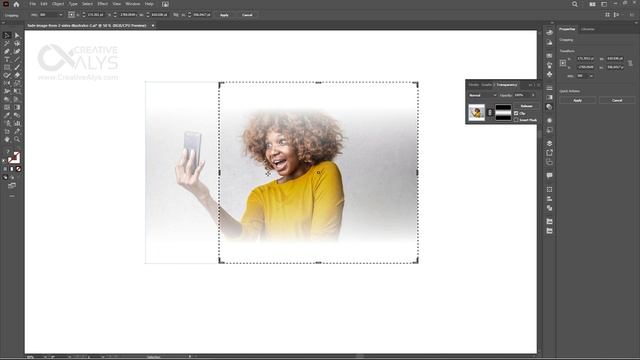Click the Release mask button
Viewport: 640px width, 360px height.
point(527,106)
